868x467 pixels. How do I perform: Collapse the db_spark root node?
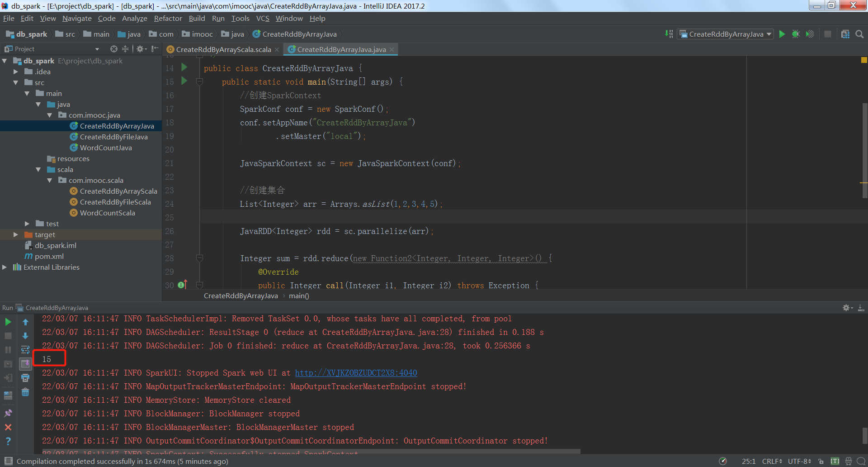coord(5,61)
